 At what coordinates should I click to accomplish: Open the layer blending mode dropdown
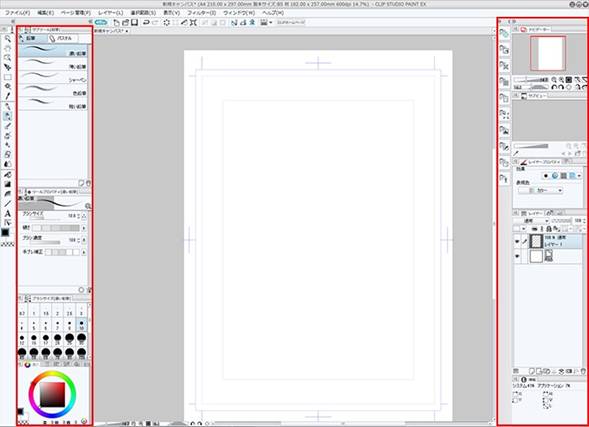[532, 220]
